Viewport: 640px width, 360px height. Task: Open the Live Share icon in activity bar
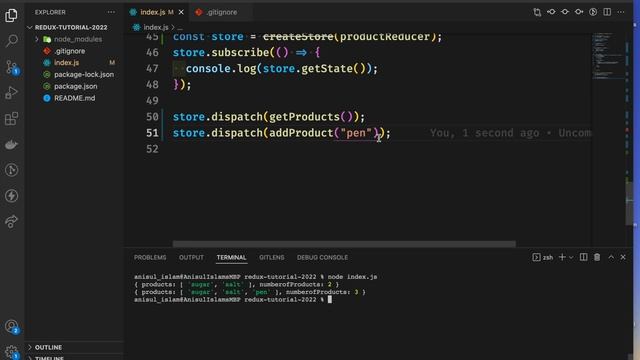pyautogui.click(x=11, y=222)
